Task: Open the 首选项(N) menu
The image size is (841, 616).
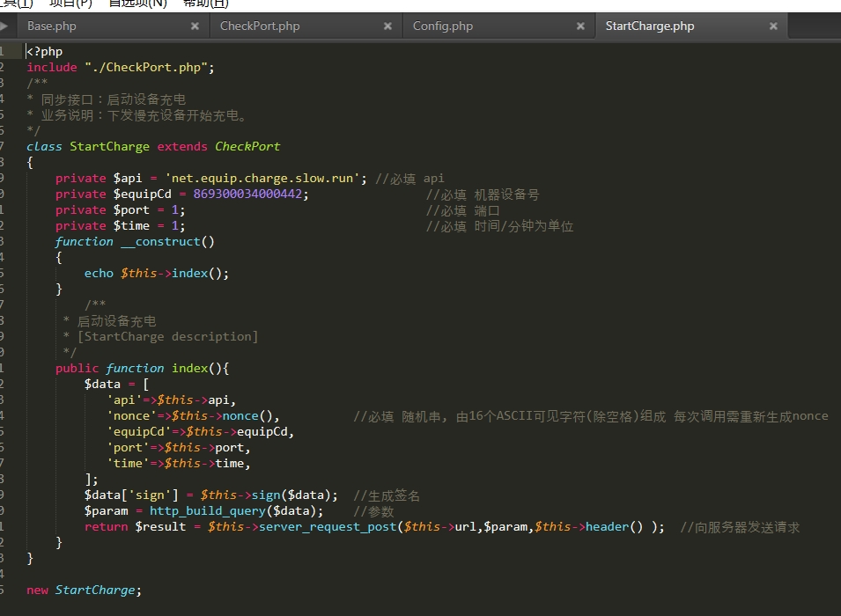Action: pos(137,4)
